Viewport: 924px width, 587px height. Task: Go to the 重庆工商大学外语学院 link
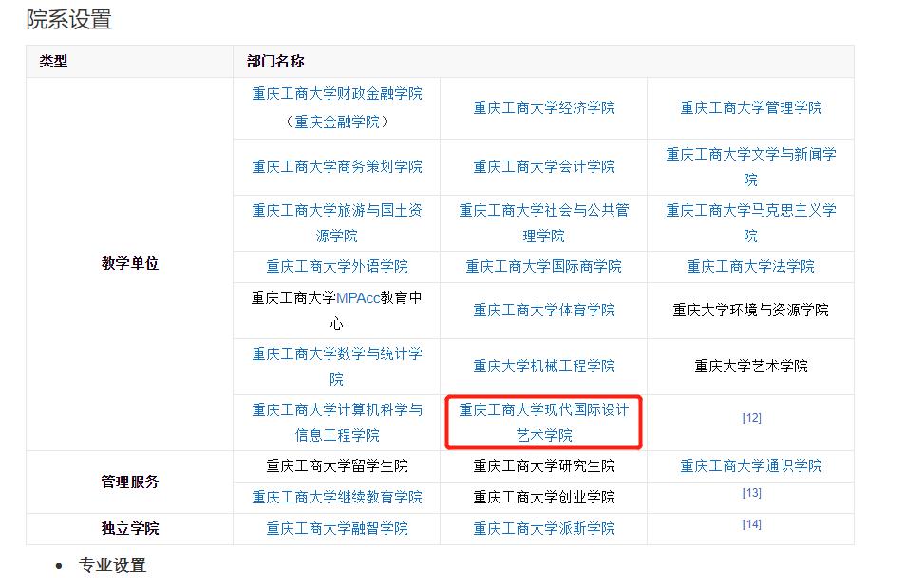(x=336, y=266)
